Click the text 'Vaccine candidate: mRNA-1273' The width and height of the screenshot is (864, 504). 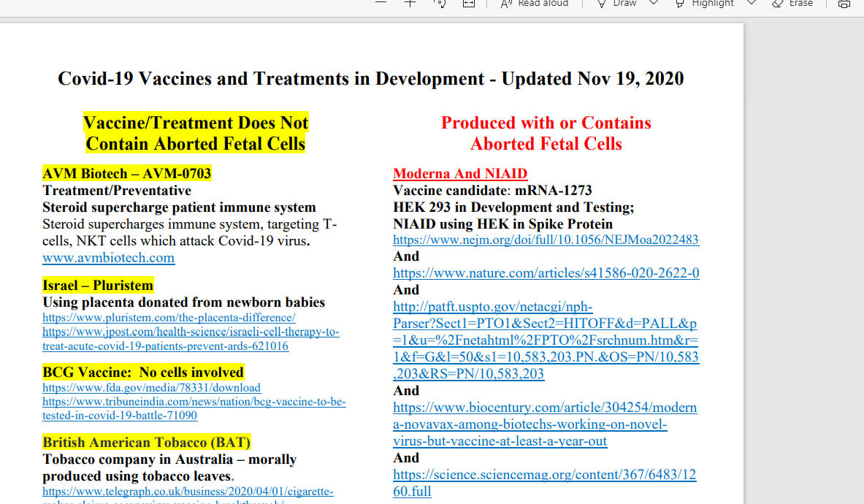click(x=492, y=191)
